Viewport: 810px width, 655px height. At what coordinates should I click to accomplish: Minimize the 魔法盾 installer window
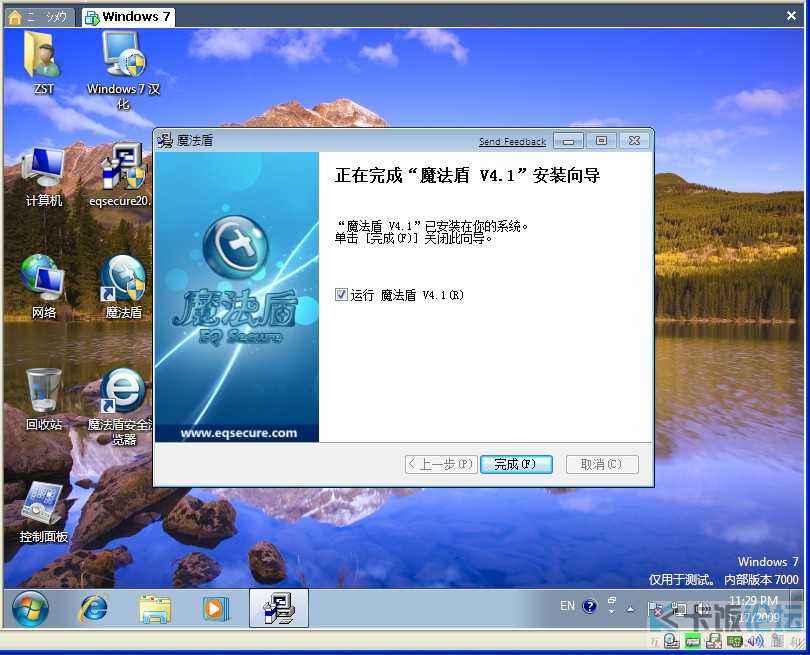click(568, 141)
